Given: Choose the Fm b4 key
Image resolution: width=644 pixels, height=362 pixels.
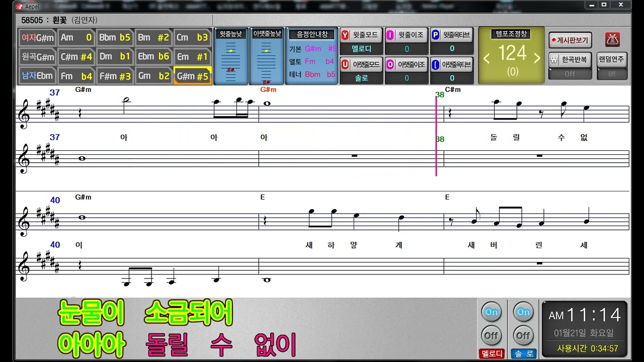Looking at the screenshot, I should (76, 76).
